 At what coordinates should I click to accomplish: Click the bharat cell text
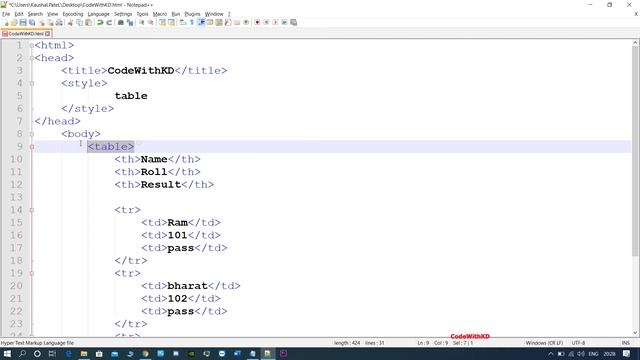187,286
